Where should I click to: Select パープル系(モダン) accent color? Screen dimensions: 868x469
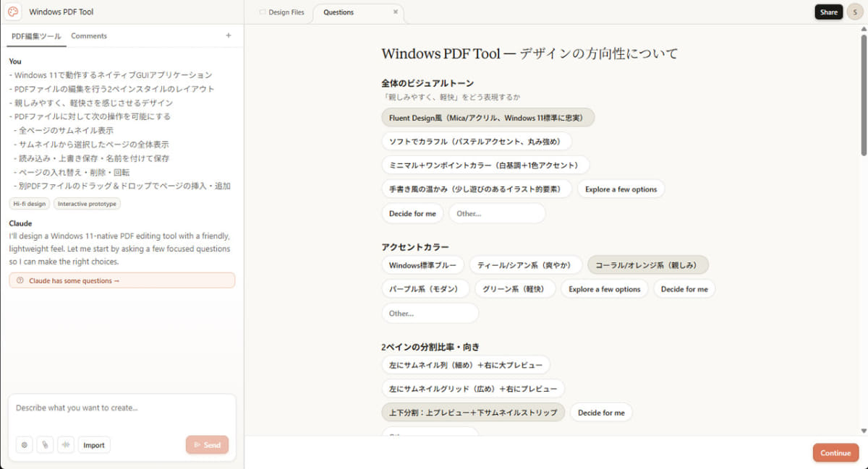[x=425, y=289]
